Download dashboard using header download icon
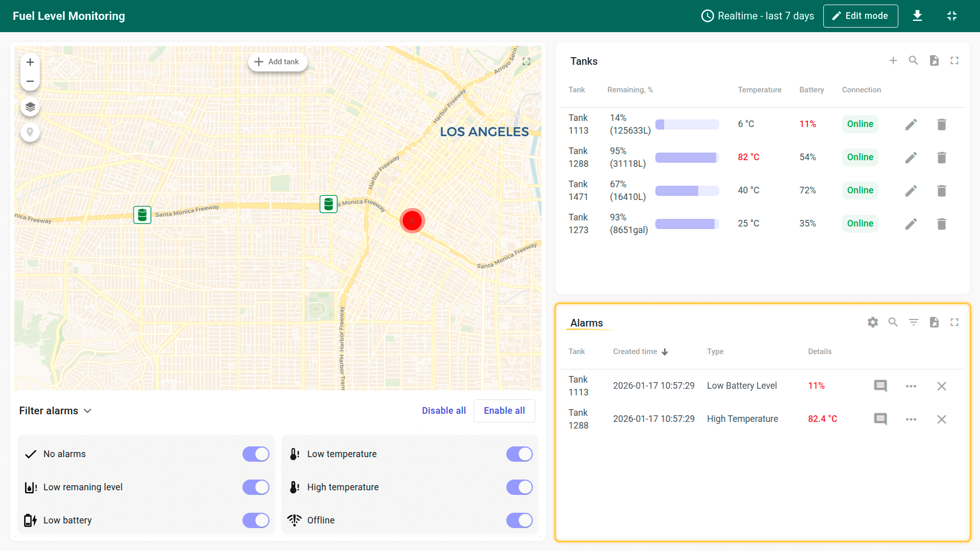Viewport: 980px width, 551px height. 917,16
